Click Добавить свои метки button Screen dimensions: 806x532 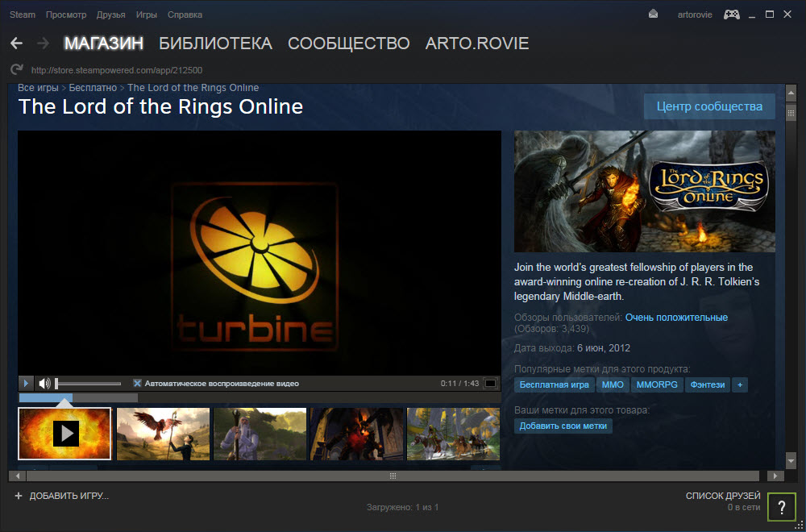click(563, 426)
